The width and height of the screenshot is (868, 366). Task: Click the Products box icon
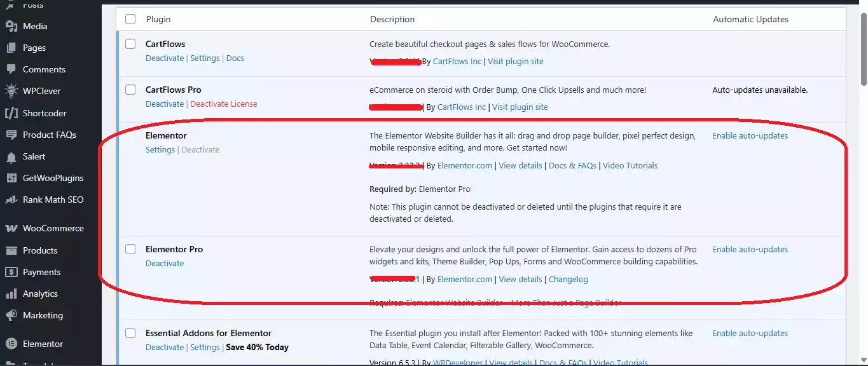pyautogui.click(x=11, y=250)
